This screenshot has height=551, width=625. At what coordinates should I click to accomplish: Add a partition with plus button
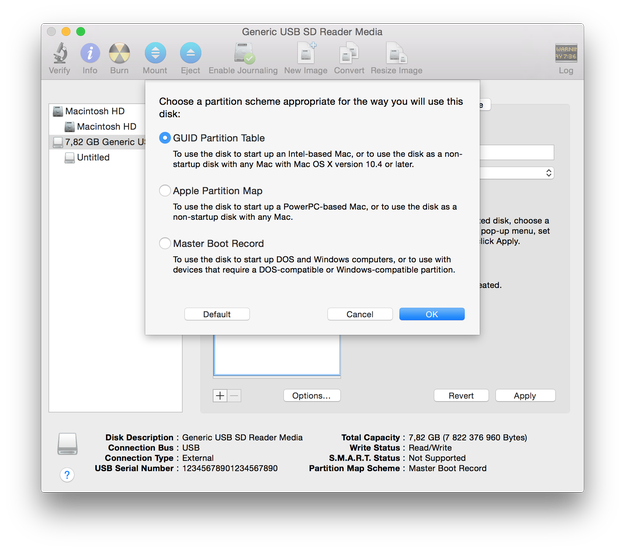(x=220, y=396)
